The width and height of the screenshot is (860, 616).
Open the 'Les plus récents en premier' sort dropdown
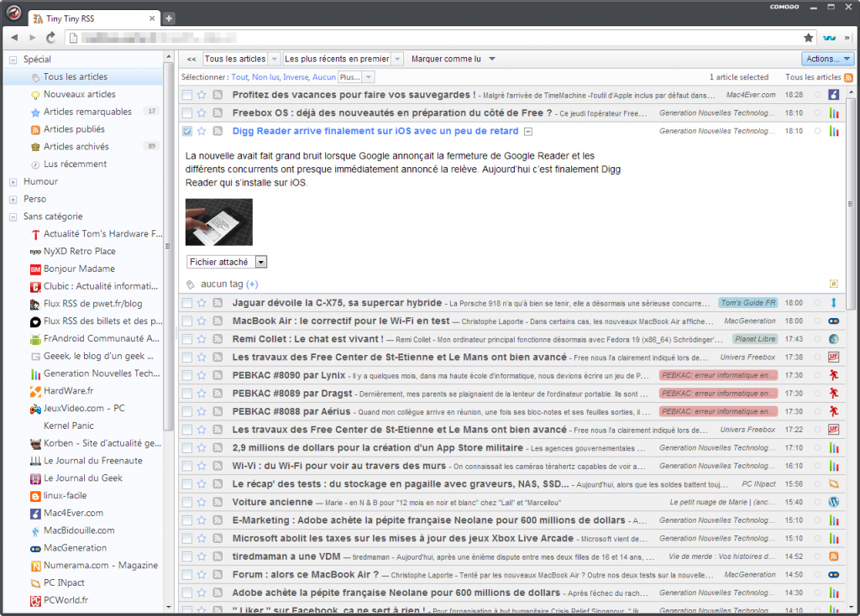pos(343,59)
